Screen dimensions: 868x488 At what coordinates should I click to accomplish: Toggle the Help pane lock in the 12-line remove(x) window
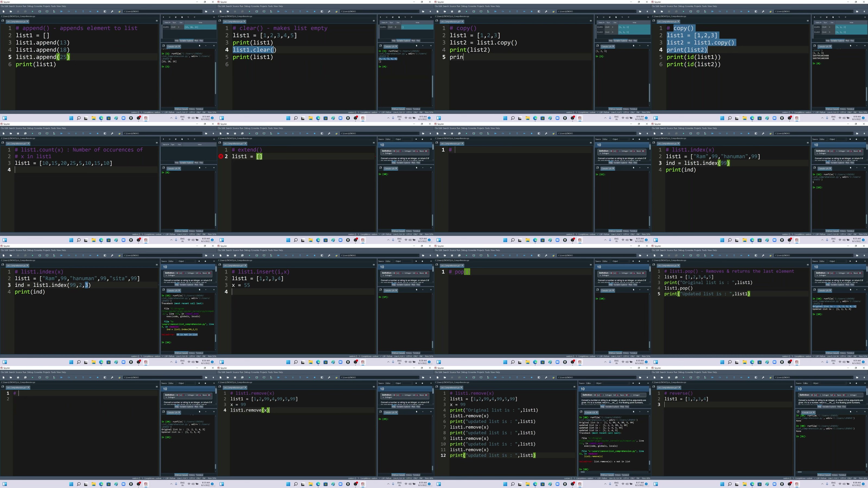[640, 383]
